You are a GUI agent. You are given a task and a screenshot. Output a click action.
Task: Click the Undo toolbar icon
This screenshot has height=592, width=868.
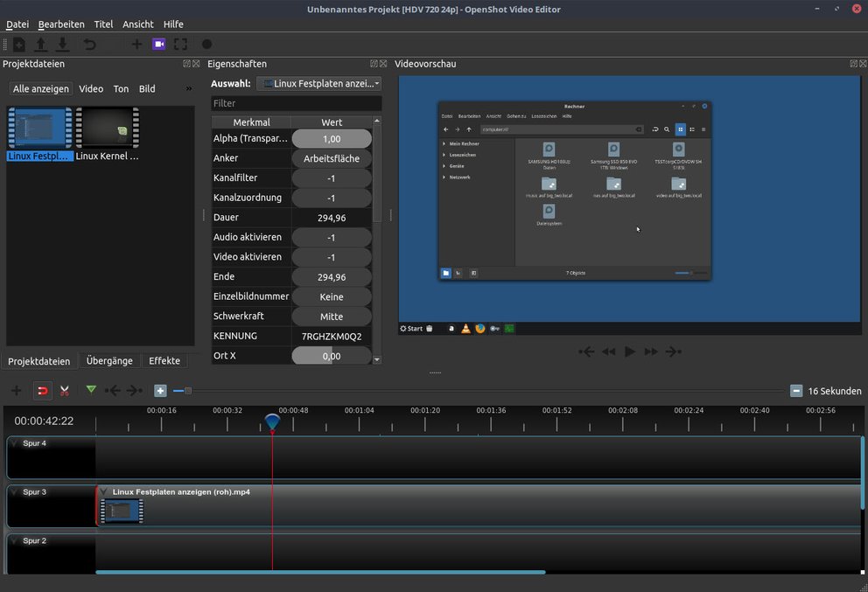tap(89, 45)
